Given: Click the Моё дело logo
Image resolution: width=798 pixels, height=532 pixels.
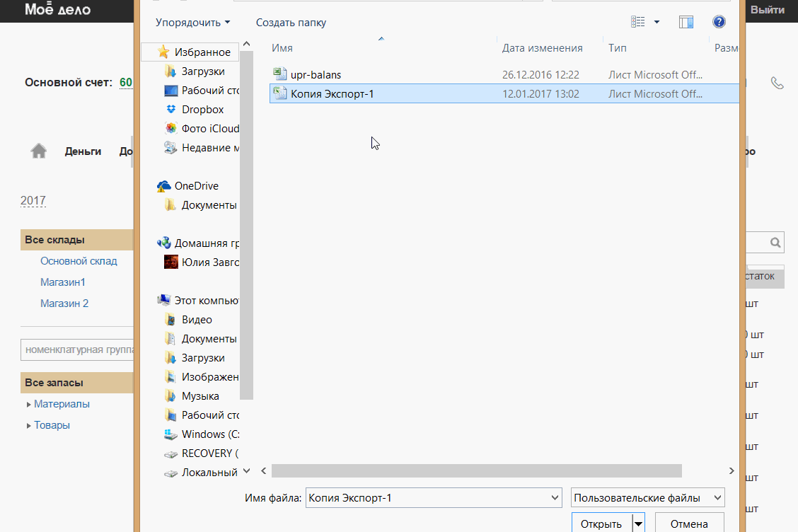Looking at the screenshot, I should (x=57, y=9).
